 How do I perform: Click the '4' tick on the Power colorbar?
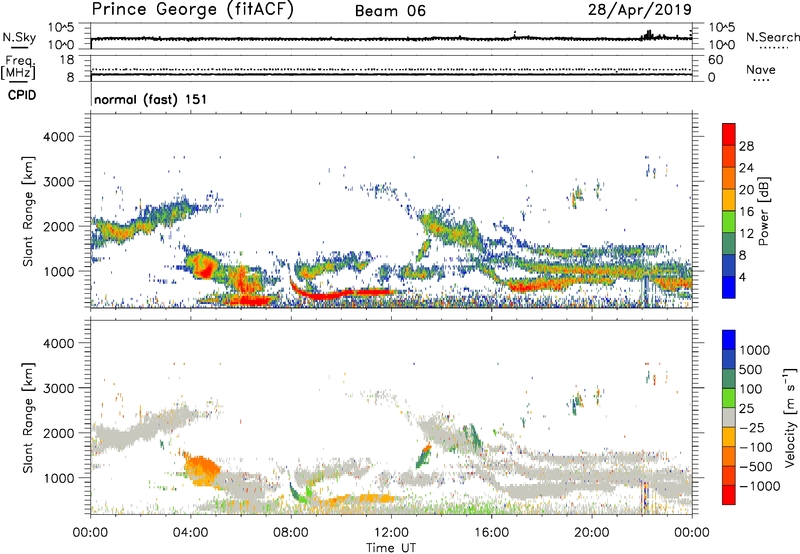pyautogui.click(x=743, y=277)
